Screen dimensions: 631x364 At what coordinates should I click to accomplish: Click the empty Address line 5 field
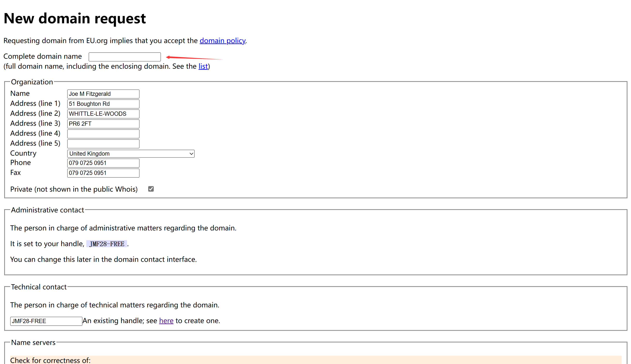[103, 144]
